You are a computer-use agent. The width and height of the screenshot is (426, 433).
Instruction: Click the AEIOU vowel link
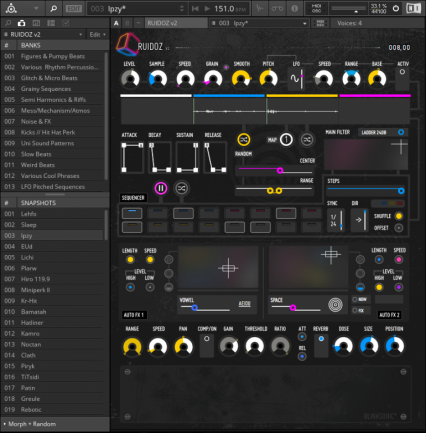pos(244,304)
